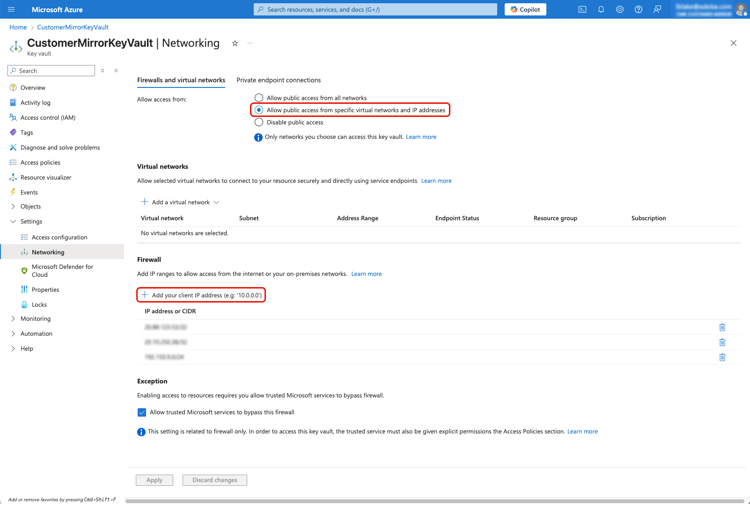Focus the top Search resources bar
Viewport: 750px width, 505px height.
click(x=375, y=10)
